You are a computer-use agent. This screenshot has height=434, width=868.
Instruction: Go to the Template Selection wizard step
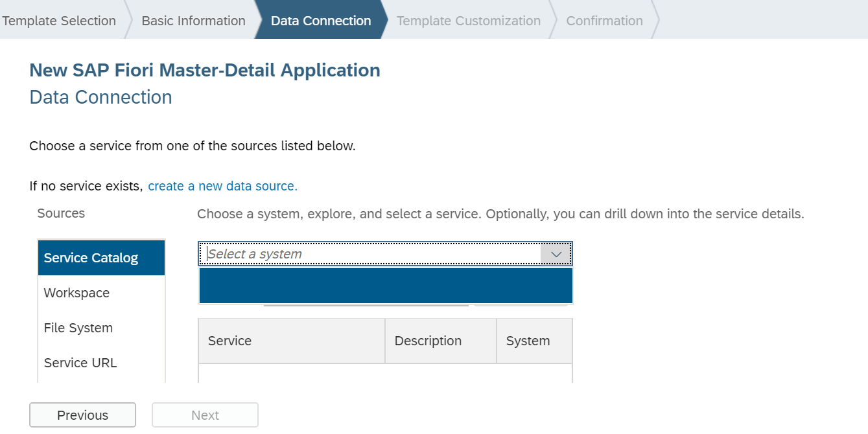click(x=59, y=21)
